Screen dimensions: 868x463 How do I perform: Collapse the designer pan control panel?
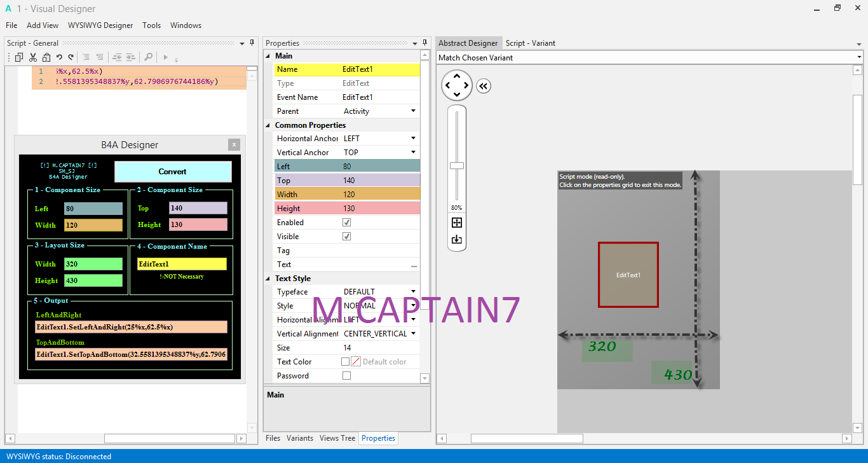484,86
